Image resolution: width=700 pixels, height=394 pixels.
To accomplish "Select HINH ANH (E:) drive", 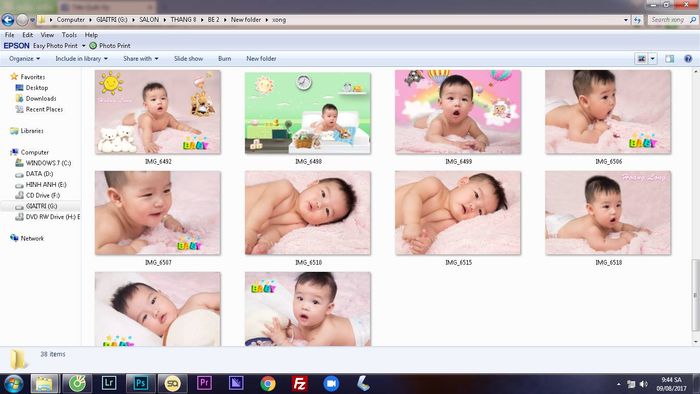I will click(x=46, y=184).
